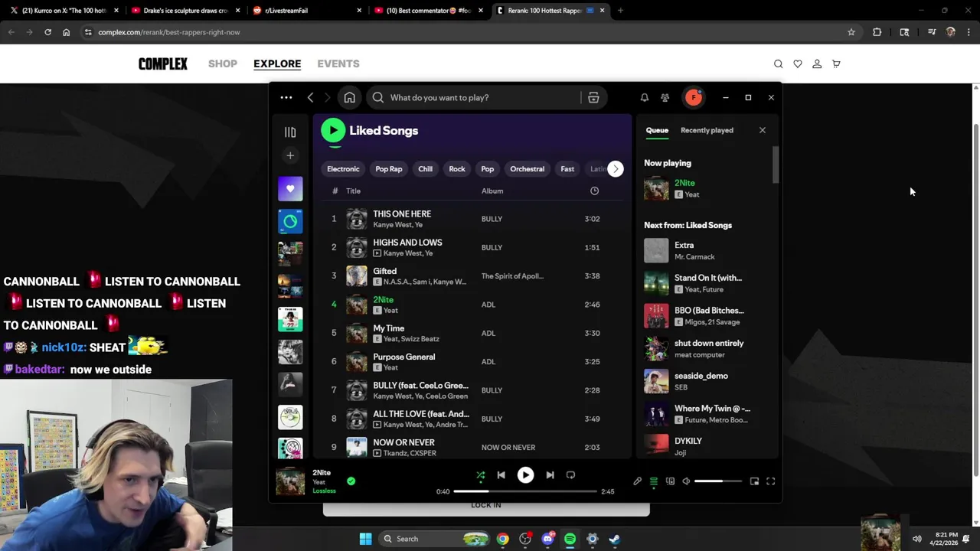The image size is (980, 551).
Task: Open Spotify Home icon
Action: tap(349, 98)
